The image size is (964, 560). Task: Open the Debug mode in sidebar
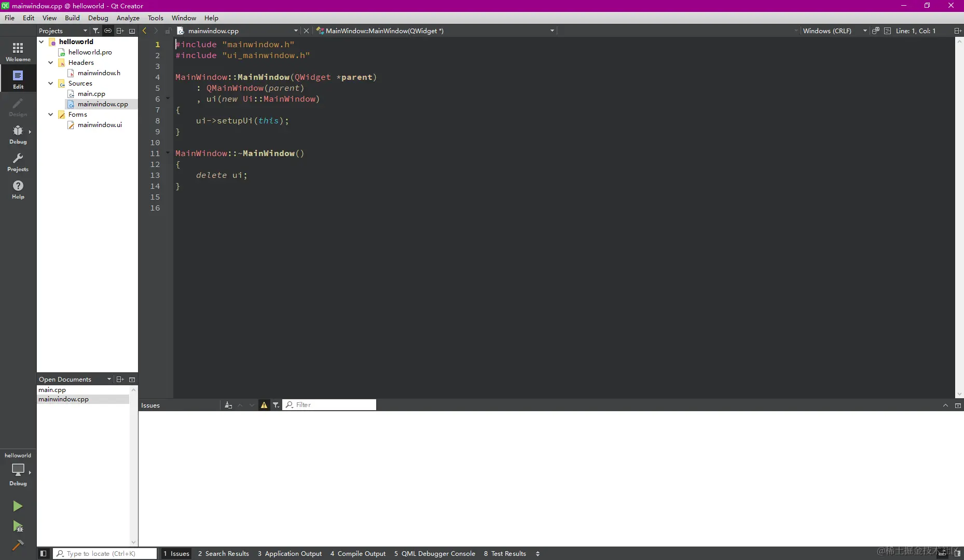[18, 134]
